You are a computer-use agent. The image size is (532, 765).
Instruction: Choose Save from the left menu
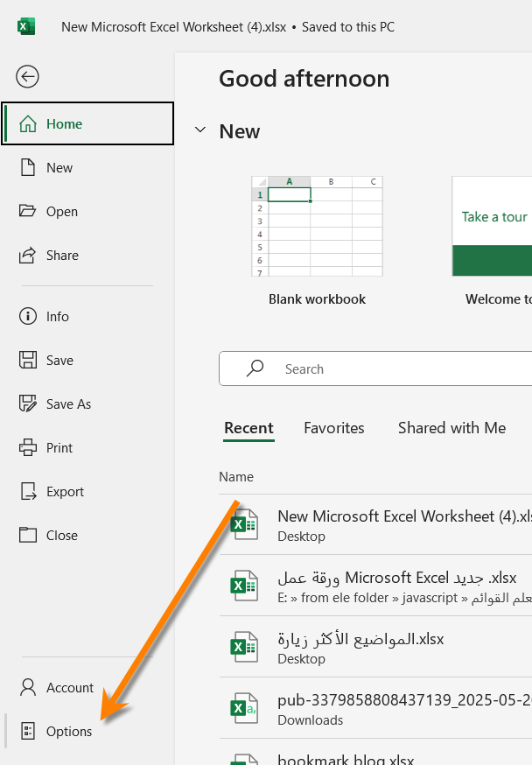coord(87,360)
